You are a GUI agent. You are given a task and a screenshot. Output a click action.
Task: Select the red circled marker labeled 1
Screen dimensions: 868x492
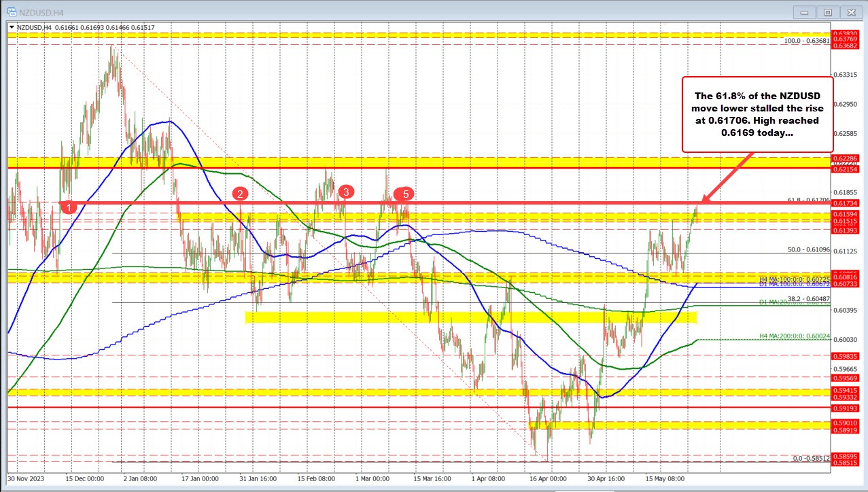point(68,208)
